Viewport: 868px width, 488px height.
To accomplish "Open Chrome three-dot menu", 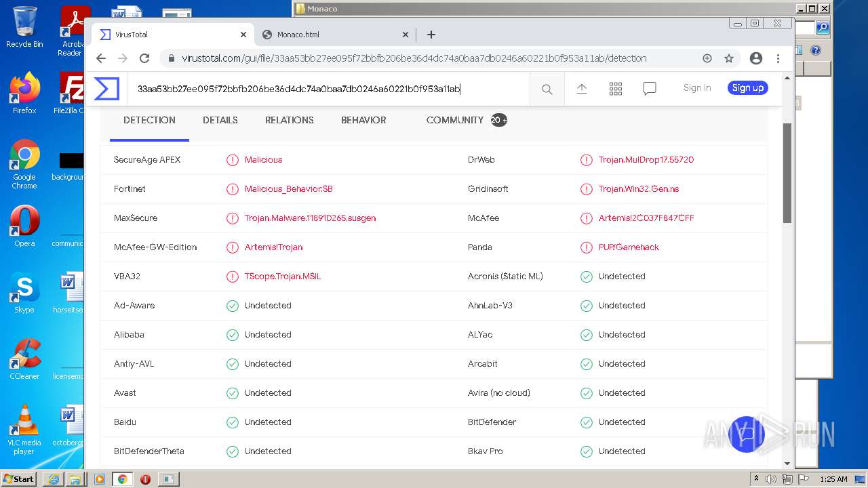I will tap(778, 58).
